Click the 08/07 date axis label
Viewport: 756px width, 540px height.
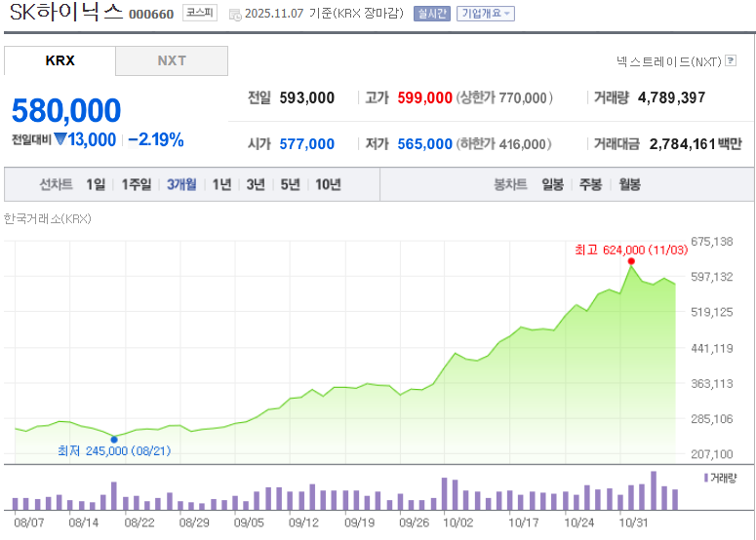(x=28, y=522)
